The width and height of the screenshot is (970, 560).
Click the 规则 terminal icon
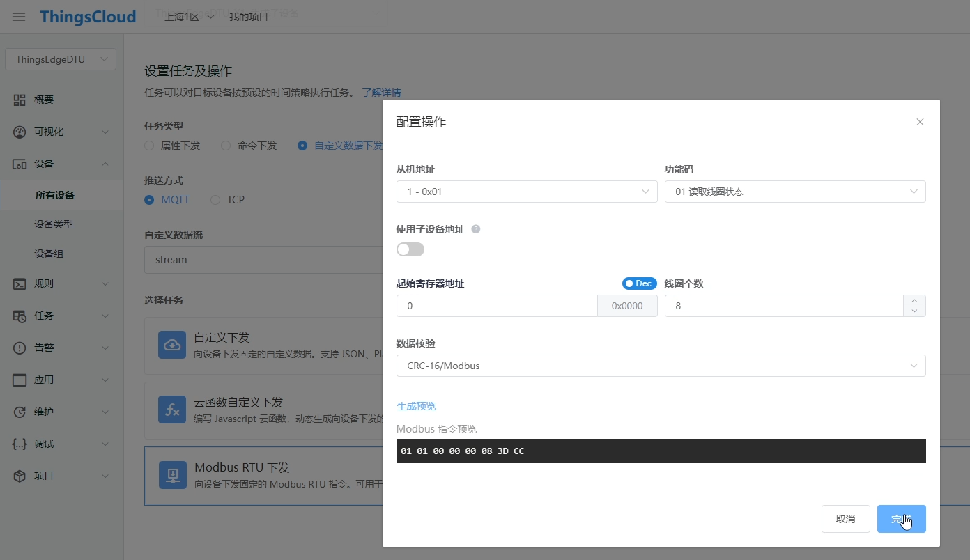point(20,283)
